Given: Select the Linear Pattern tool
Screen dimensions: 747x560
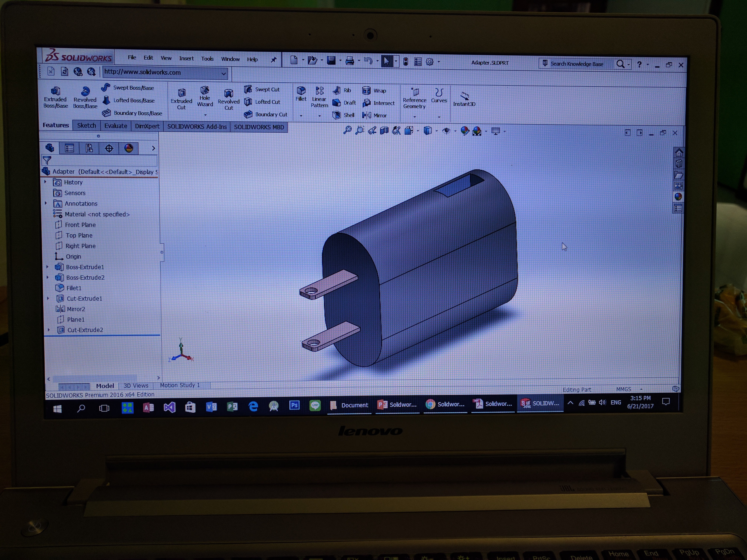Looking at the screenshot, I should click(319, 98).
